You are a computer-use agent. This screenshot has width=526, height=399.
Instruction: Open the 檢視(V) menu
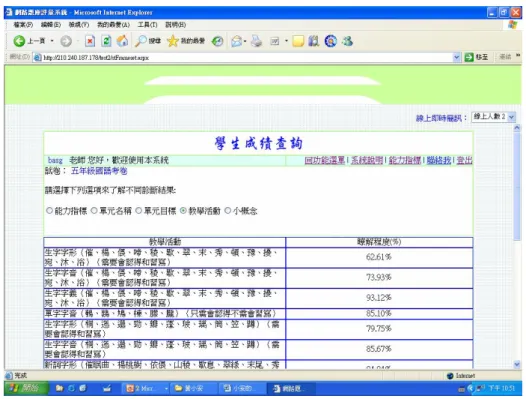[x=79, y=24]
